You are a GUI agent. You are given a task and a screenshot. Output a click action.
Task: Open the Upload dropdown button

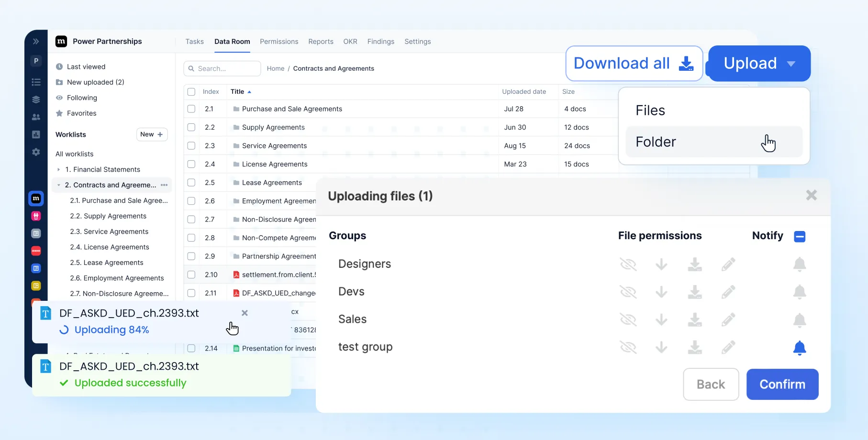click(x=759, y=63)
